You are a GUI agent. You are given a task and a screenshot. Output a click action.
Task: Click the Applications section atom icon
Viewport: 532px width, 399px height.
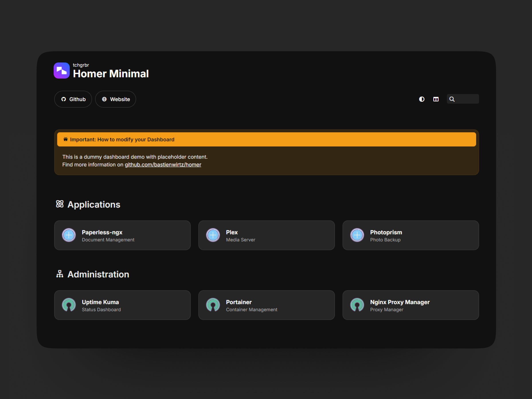60,204
